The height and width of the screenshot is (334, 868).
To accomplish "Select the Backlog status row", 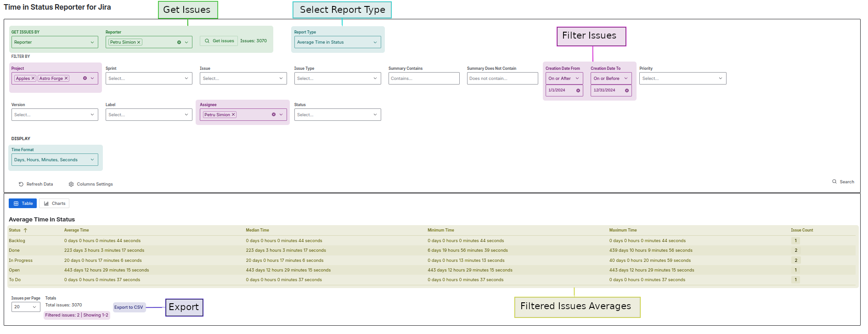I will (433, 241).
